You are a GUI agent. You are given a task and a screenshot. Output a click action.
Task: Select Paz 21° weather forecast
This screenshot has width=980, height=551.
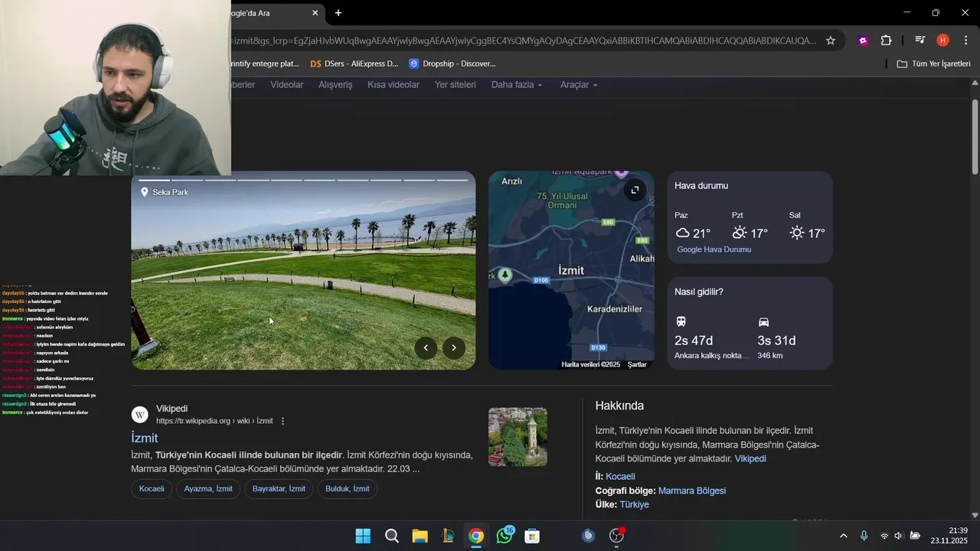(693, 226)
